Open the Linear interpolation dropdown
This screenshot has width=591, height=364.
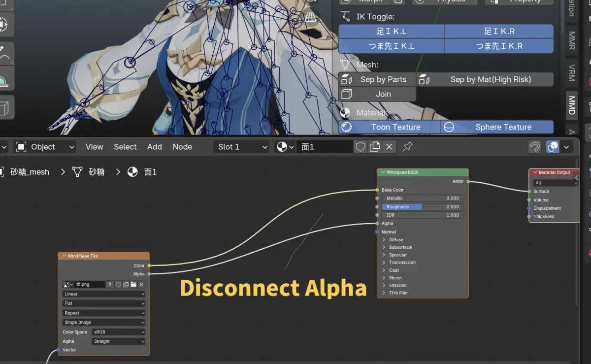tap(104, 294)
